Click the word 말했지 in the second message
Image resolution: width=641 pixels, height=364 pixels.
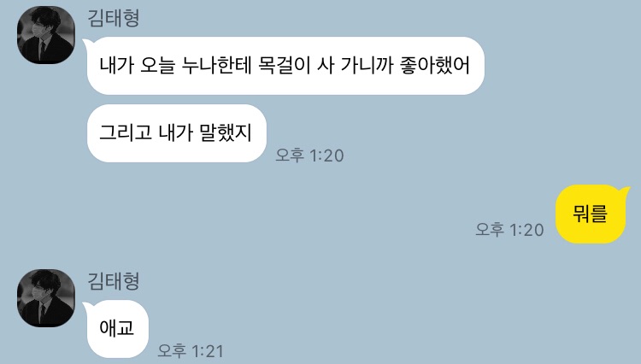point(226,133)
